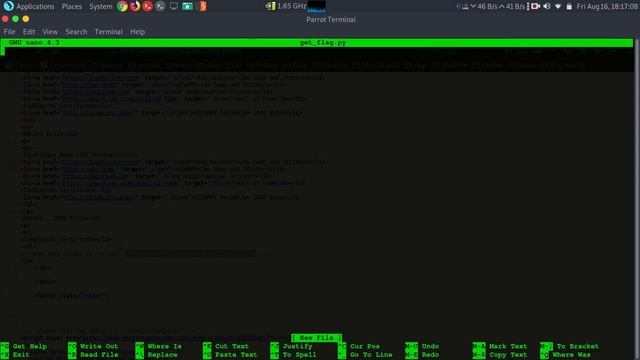640x360 pixels.
Task: Click the Cut Text shortcut label
Action: 232,346
